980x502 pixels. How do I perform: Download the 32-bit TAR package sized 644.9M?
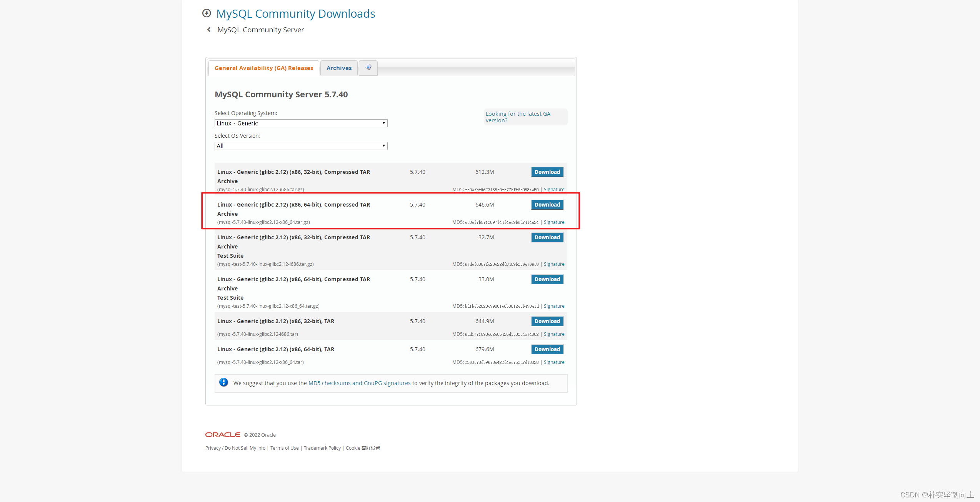pos(547,321)
